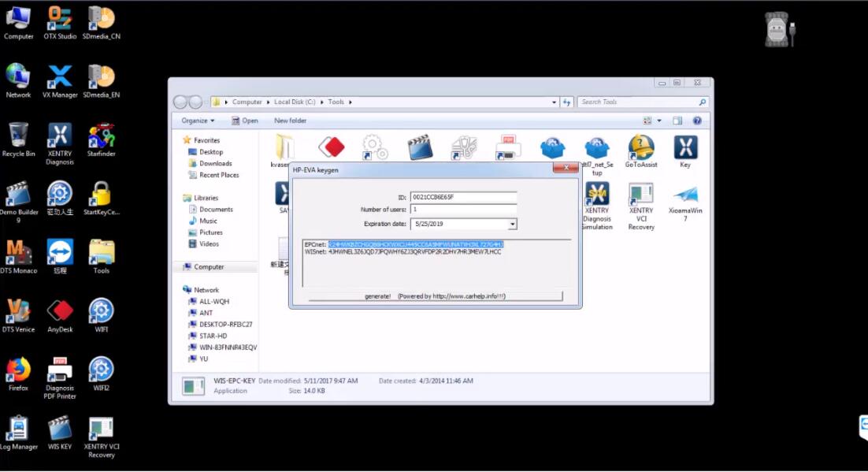Image resolution: width=868 pixels, height=472 pixels.
Task: Select SDmedia_CN desktop icon
Action: coord(102,22)
